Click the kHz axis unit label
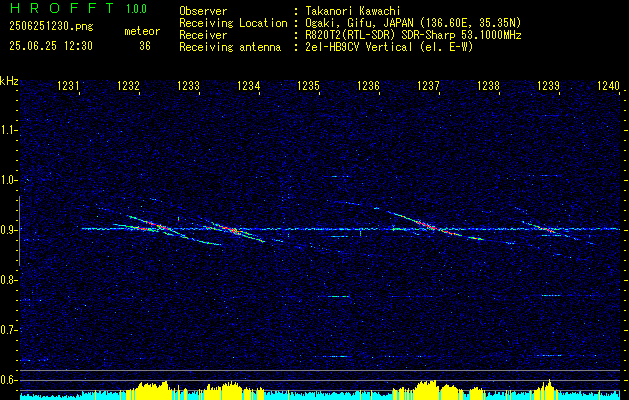The height and width of the screenshot is (400, 629). click(9, 81)
